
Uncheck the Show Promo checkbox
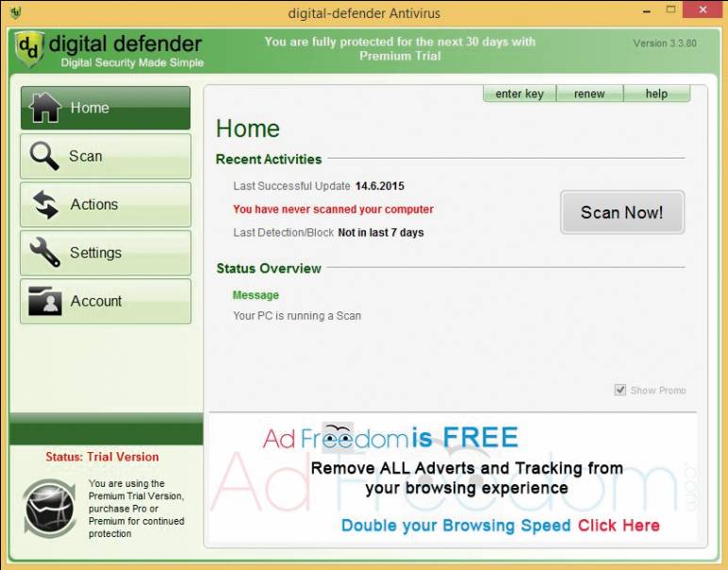click(620, 390)
